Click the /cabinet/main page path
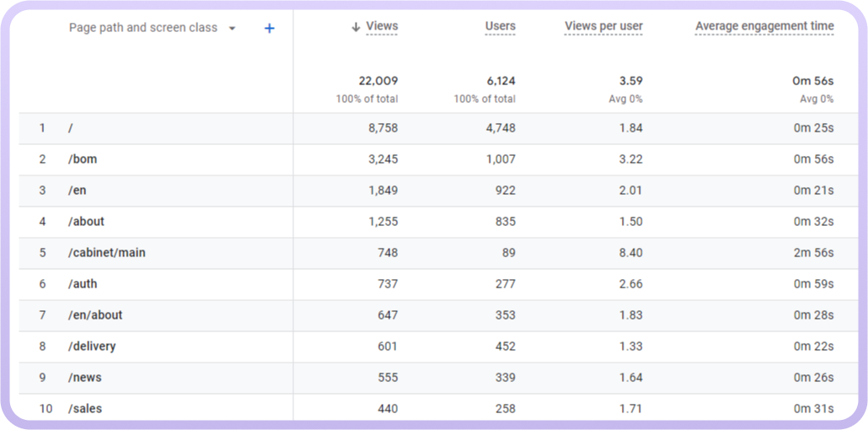Image resolution: width=868 pixels, height=430 pixels. pyautogui.click(x=106, y=253)
